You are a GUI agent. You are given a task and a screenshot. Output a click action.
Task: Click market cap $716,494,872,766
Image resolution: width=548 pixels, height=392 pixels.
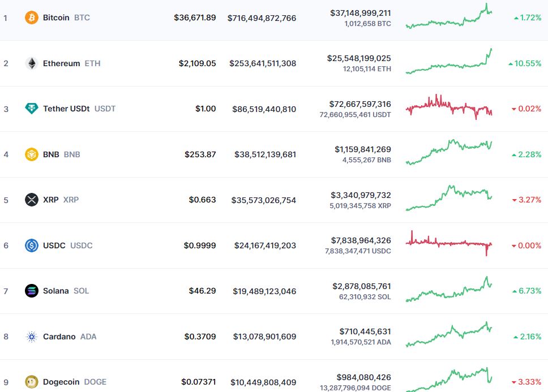point(262,18)
